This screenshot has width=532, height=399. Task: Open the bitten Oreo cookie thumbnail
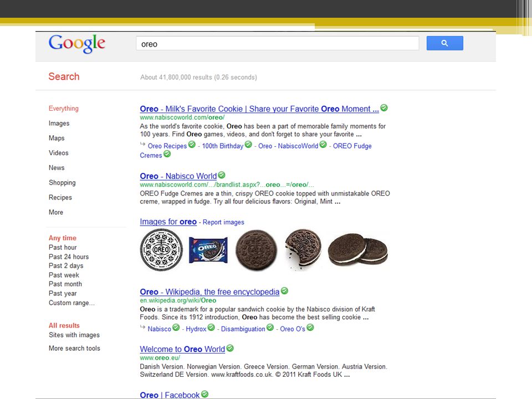[303, 249]
